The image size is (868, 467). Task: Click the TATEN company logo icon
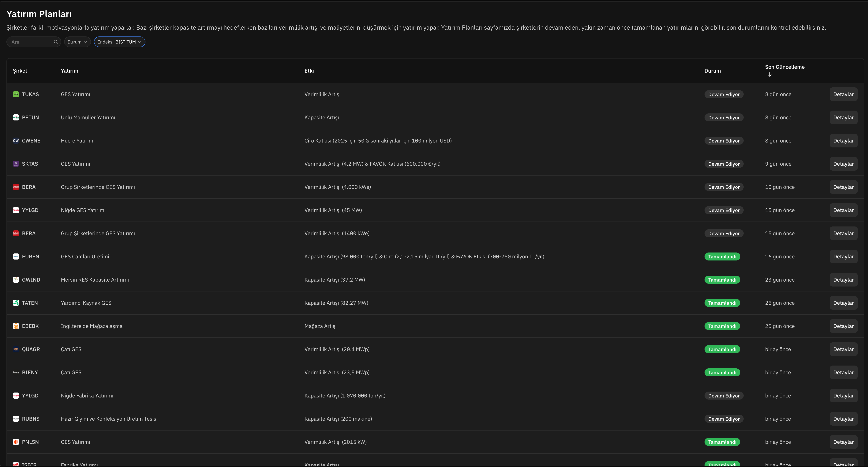(16, 303)
